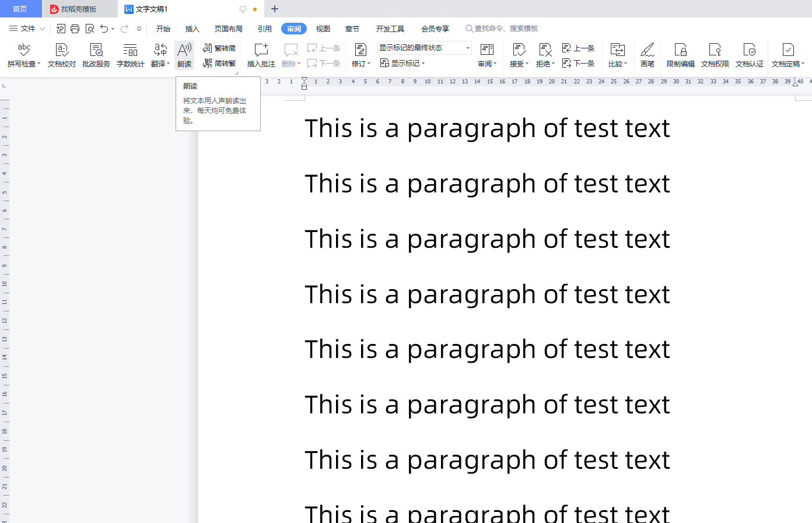812x523 pixels.
Task: Click the 查找命令、搜索模板 search box
Action: 502,29
